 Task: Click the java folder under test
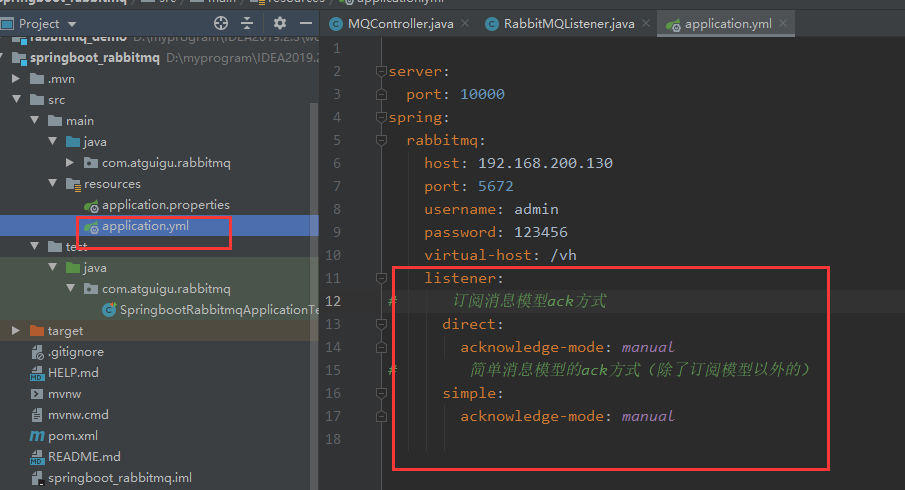tap(95, 268)
